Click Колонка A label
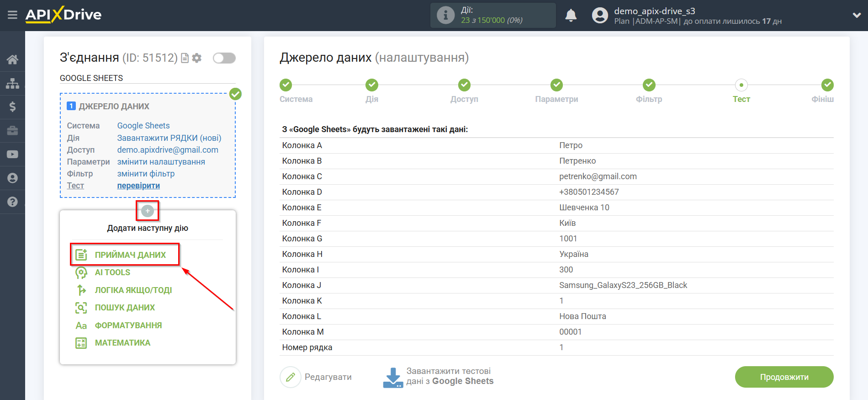Viewport: 868px width, 400px height. coord(302,145)
